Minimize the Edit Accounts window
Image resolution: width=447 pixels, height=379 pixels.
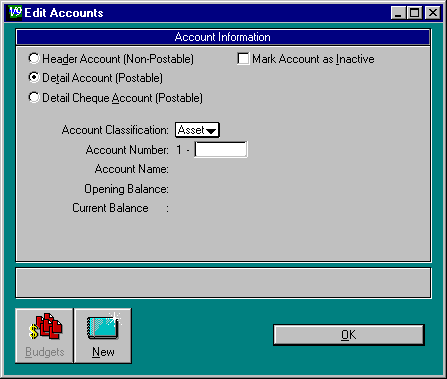tap(398, 13)
